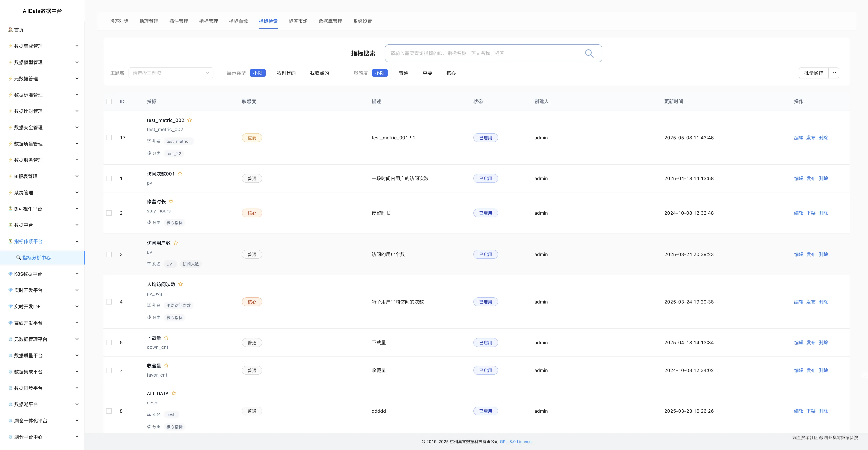
Task: Click star icon beside 访问用户数
Action: coord(176,242)
